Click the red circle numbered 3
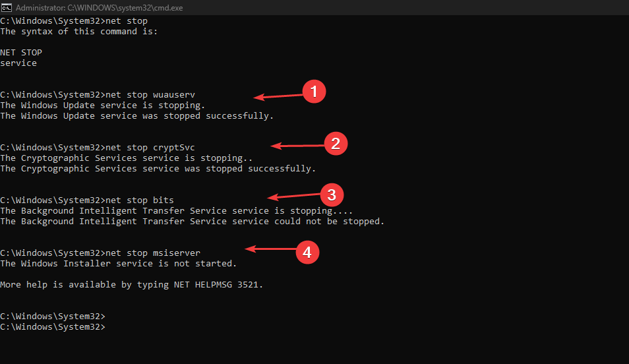Screen dimensions: 629x364 pos(332,195)
